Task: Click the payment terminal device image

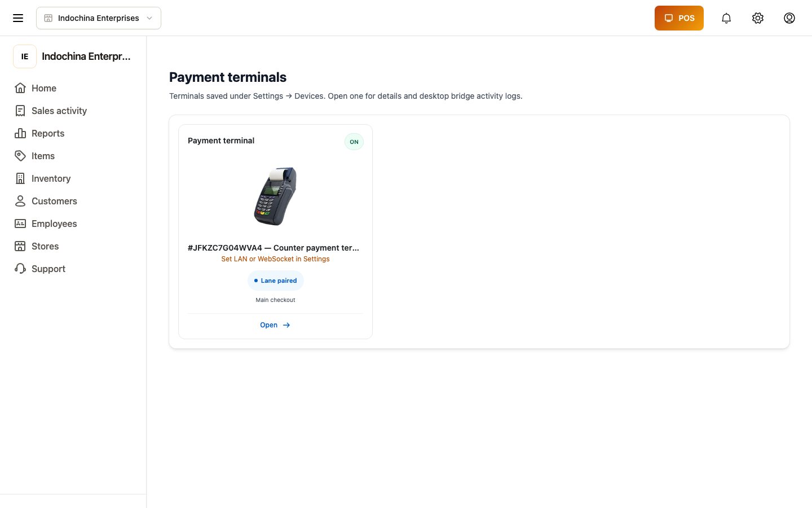Action: pos(275,196)
